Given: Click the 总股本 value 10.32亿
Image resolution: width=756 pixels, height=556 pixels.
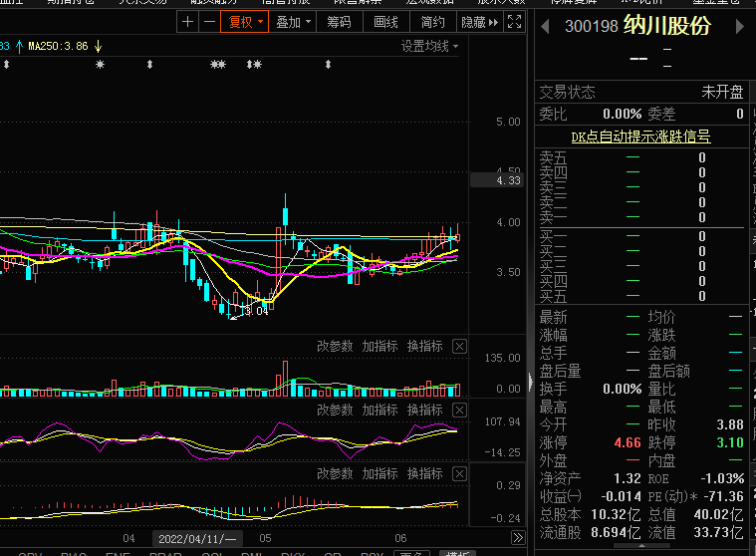Looking at the screenshot, I should pyautogui.click(x=617, y=514).
